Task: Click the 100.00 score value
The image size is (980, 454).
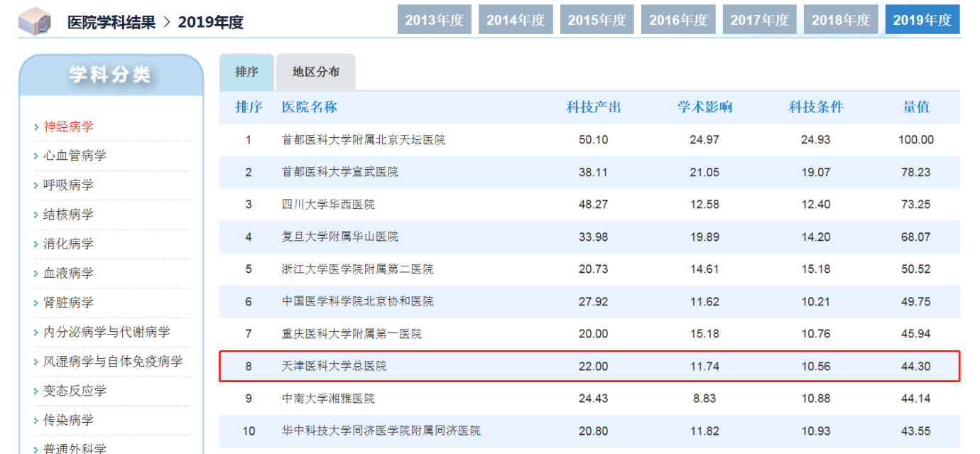Action: [916, 140]
